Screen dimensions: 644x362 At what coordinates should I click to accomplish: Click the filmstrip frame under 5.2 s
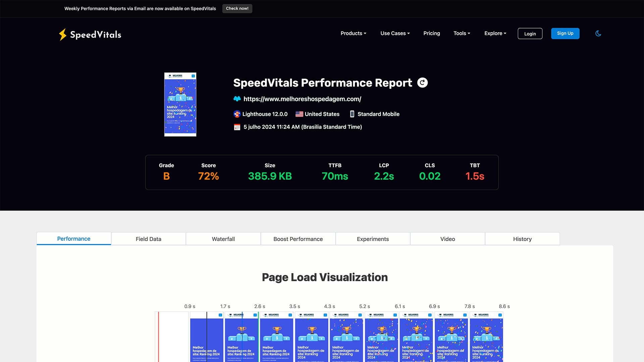381,337
